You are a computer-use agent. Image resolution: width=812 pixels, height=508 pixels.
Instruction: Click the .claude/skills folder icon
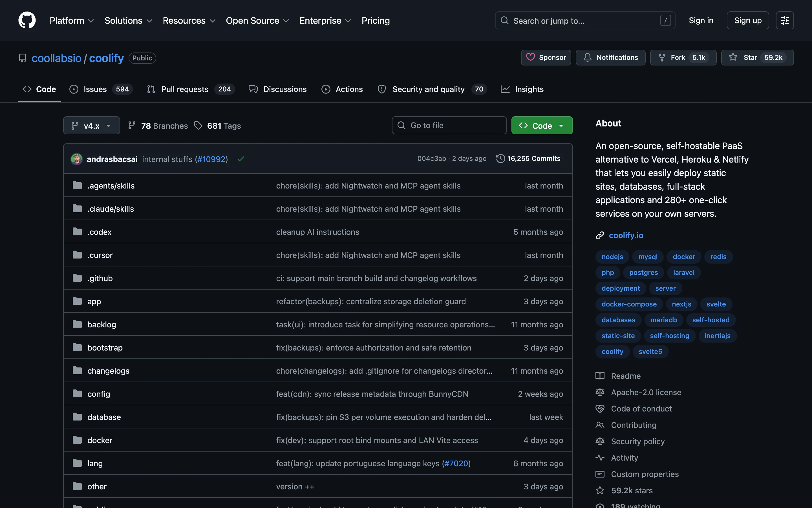77,209
